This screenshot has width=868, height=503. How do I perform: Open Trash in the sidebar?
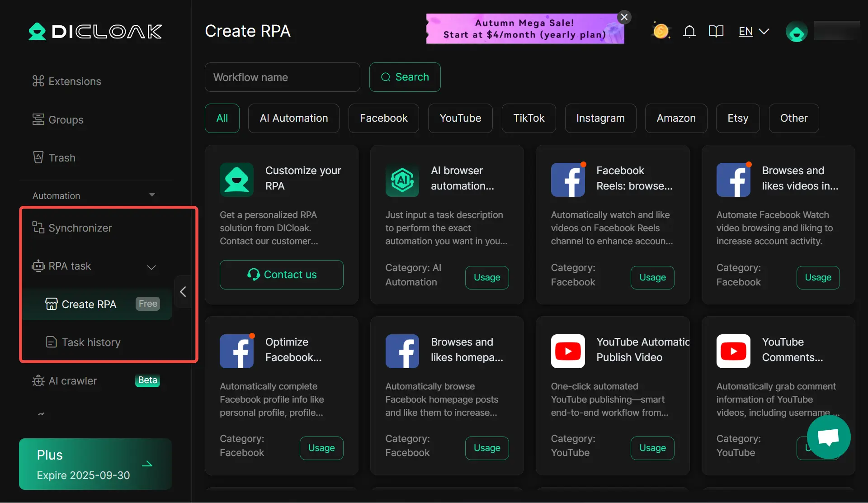tap(54, 158)
